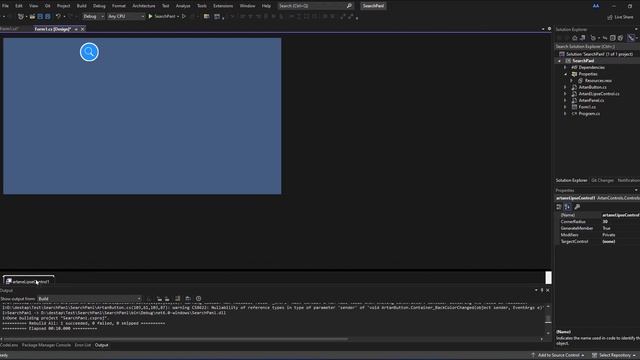
Task: Collapse the Properties folder node
Action: (565, 74)
